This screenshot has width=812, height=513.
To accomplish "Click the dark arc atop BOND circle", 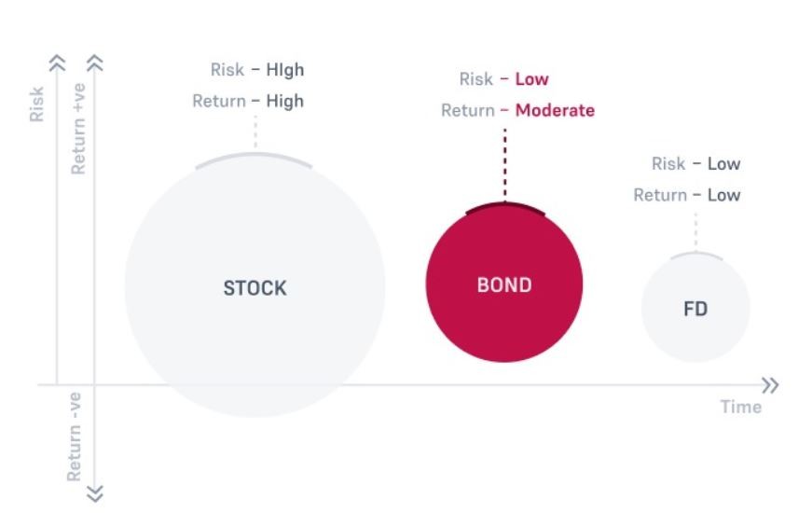I will click(505, 208).
